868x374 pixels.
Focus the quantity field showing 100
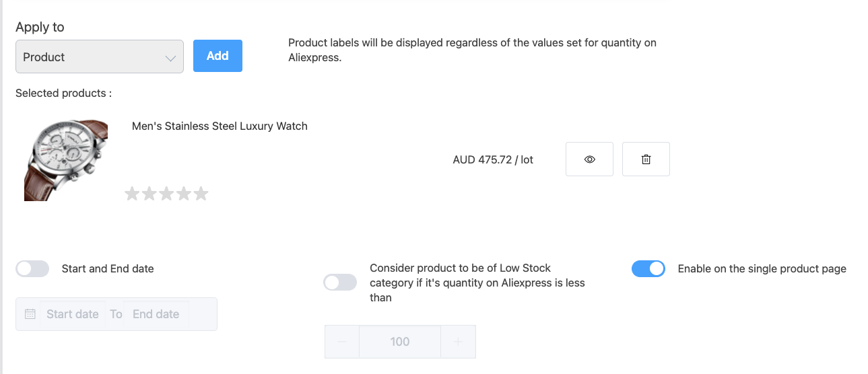pyautogui.click(x=400, y=342)
